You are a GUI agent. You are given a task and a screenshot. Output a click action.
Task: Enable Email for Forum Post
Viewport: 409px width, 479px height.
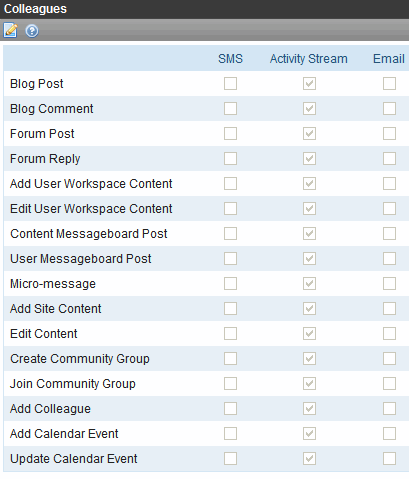(389, 133)
